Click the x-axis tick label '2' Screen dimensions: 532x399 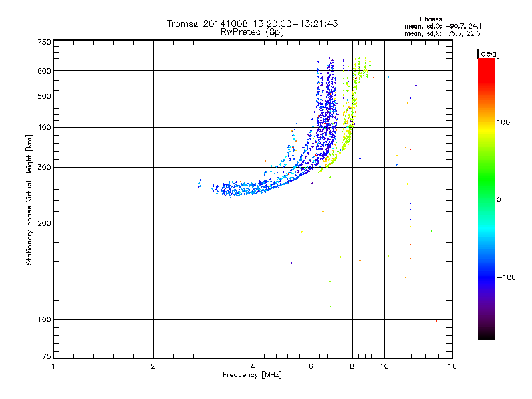(153, 366)
